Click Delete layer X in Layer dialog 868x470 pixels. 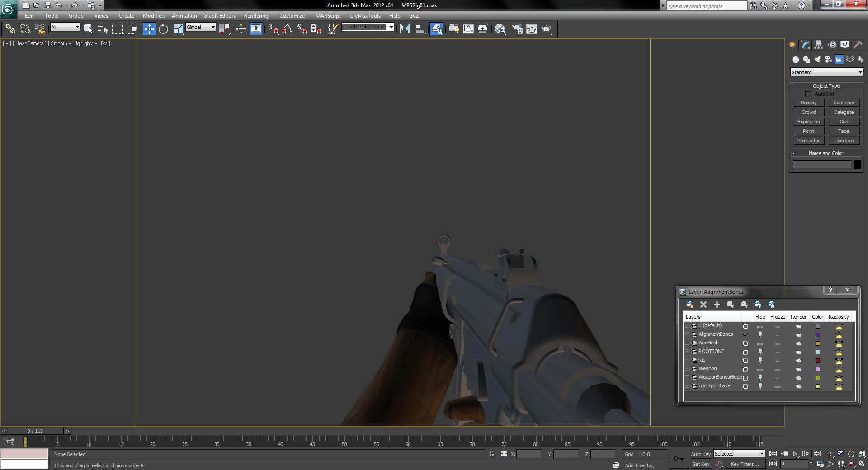(x=703, y=305)
